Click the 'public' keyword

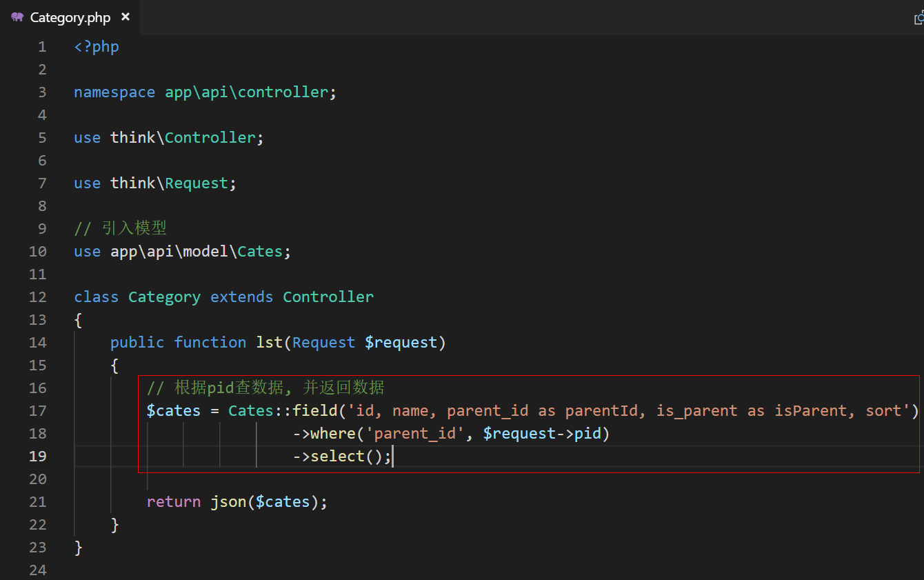pos(137,343)
